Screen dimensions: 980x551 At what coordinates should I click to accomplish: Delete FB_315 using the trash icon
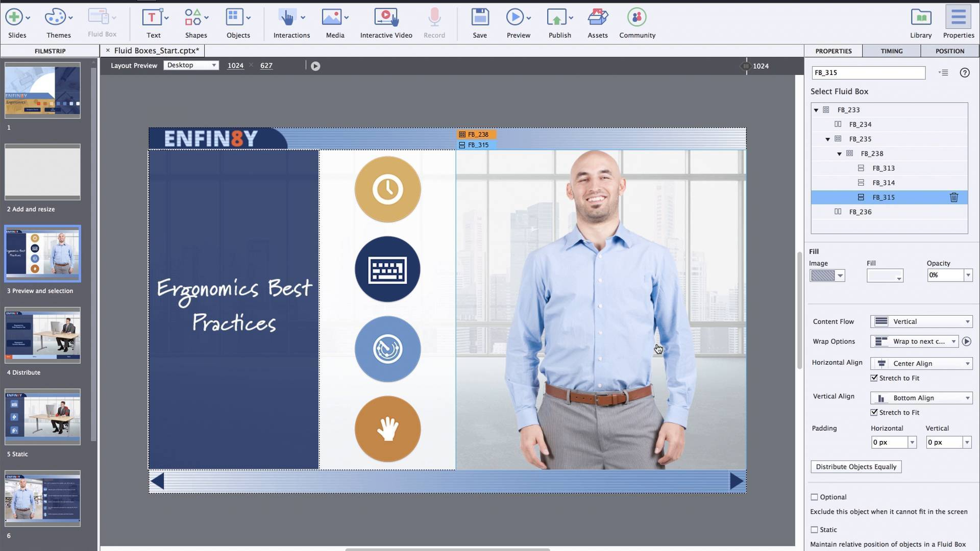[x=954, y=197]
